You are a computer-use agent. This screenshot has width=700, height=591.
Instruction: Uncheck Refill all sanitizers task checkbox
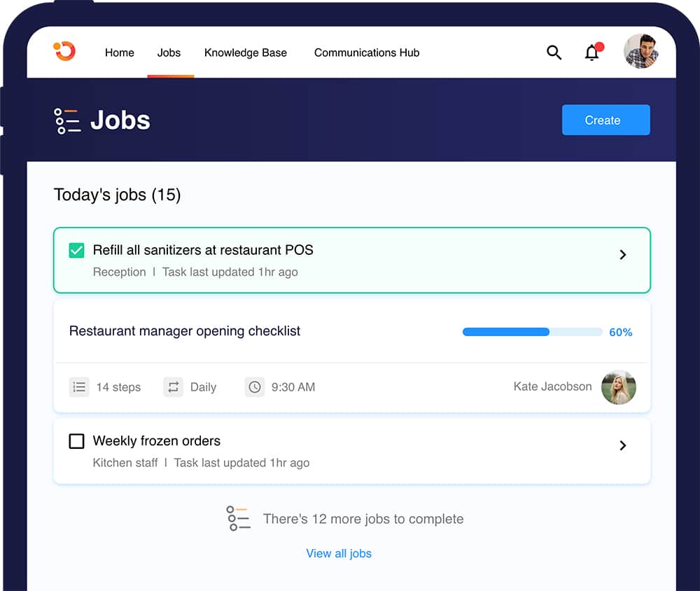click(77, 251)
